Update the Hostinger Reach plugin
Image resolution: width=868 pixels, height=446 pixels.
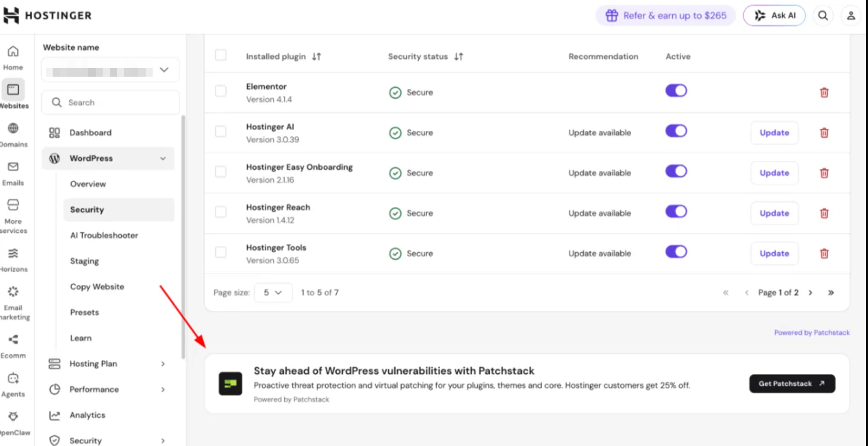pos(774,213)
